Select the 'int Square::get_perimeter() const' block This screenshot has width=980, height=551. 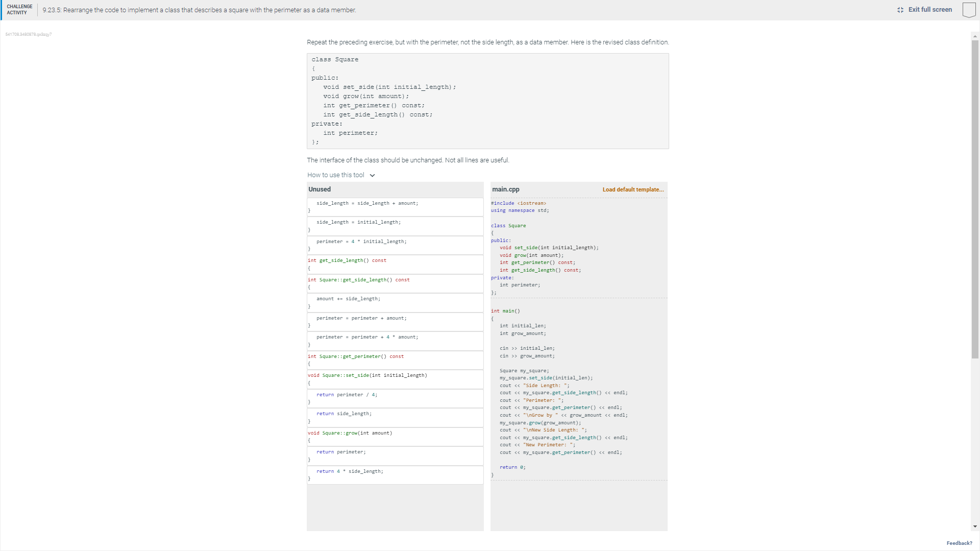[396, 360]
